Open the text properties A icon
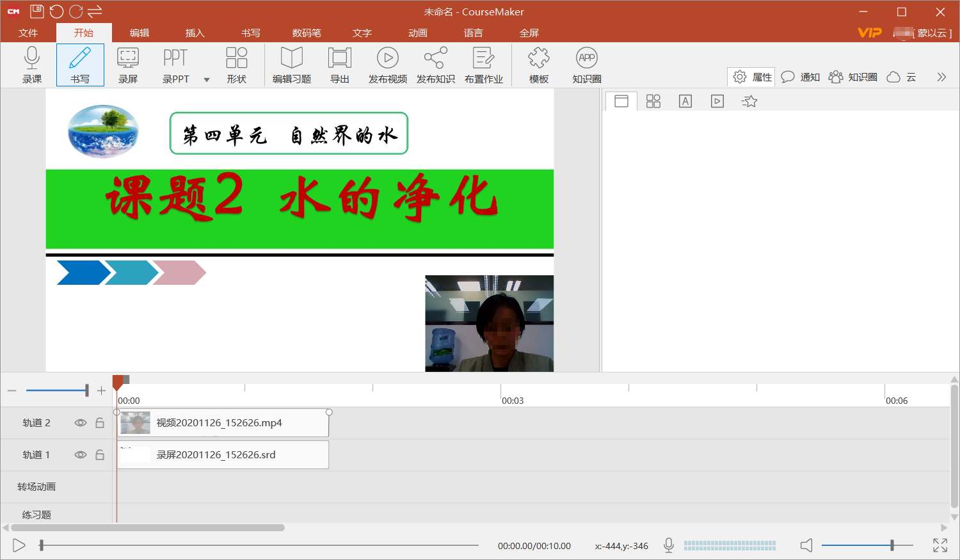This screenshot has width=960, height=560. pyautogui.click(x=685, y=101)
